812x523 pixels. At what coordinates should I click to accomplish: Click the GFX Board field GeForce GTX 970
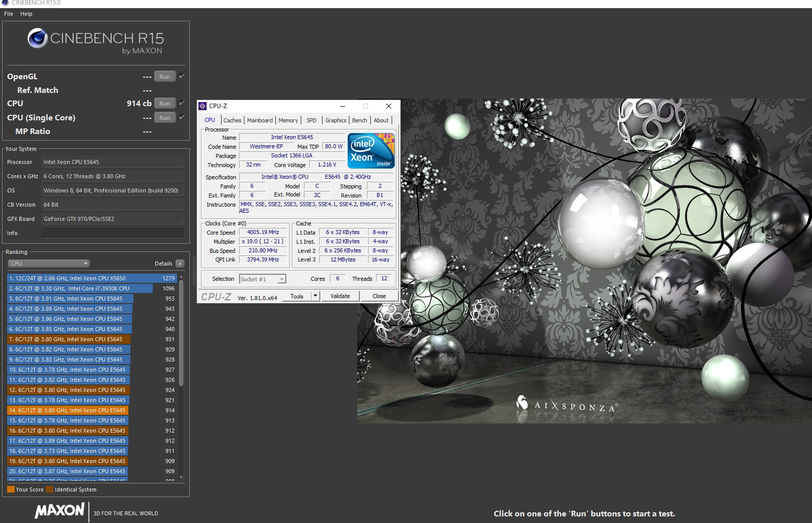point(113,219)
